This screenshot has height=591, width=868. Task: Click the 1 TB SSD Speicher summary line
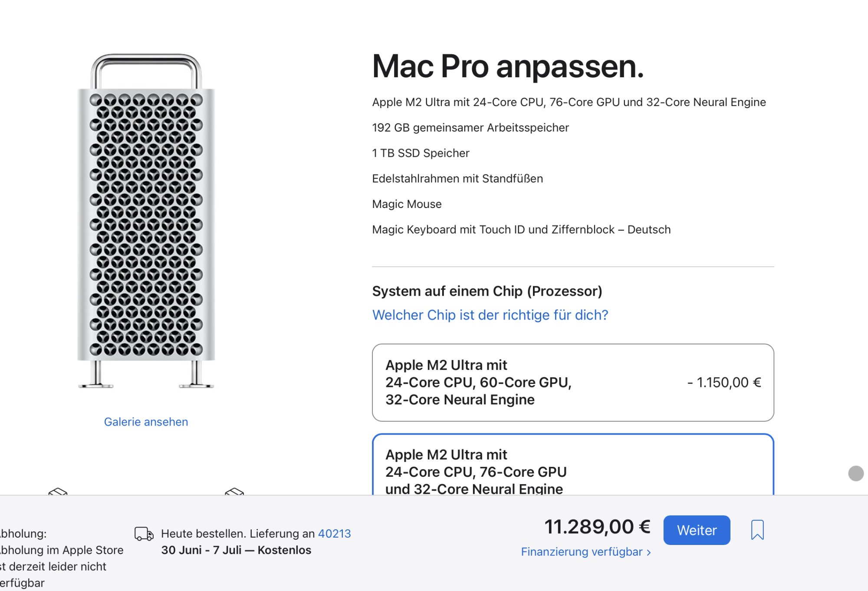421,153
